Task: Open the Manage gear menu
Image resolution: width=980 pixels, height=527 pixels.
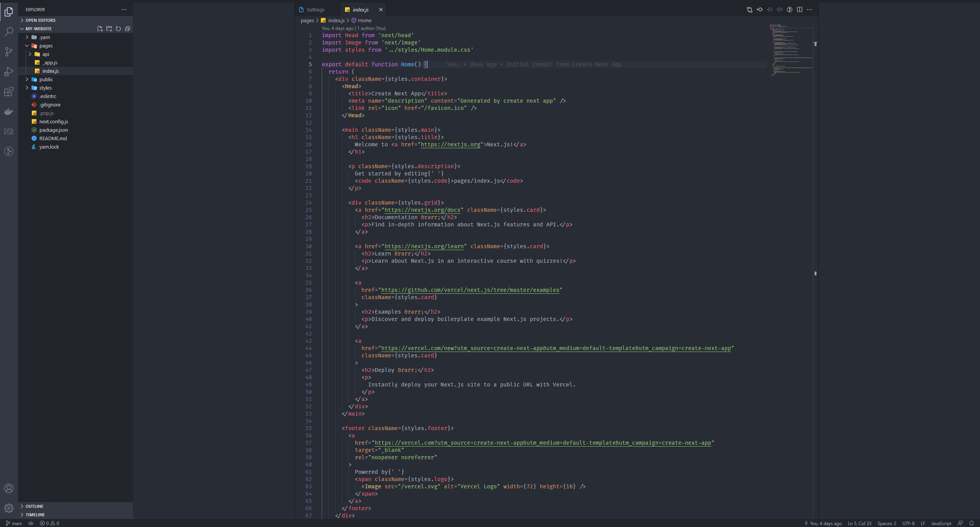Action: pyautogui.click(x=9, y=508)
